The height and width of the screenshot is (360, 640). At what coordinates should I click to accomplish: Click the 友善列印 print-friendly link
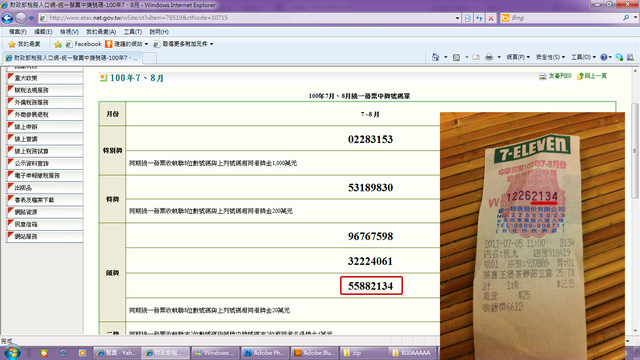pos(555,76)
